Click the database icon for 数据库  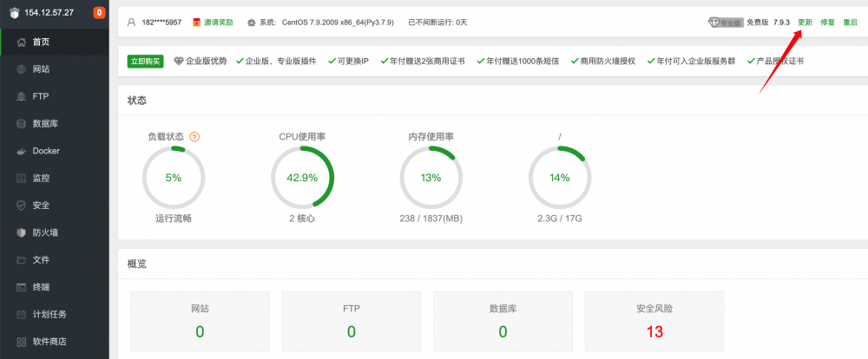pyautogui.click(x=22, y=123)
